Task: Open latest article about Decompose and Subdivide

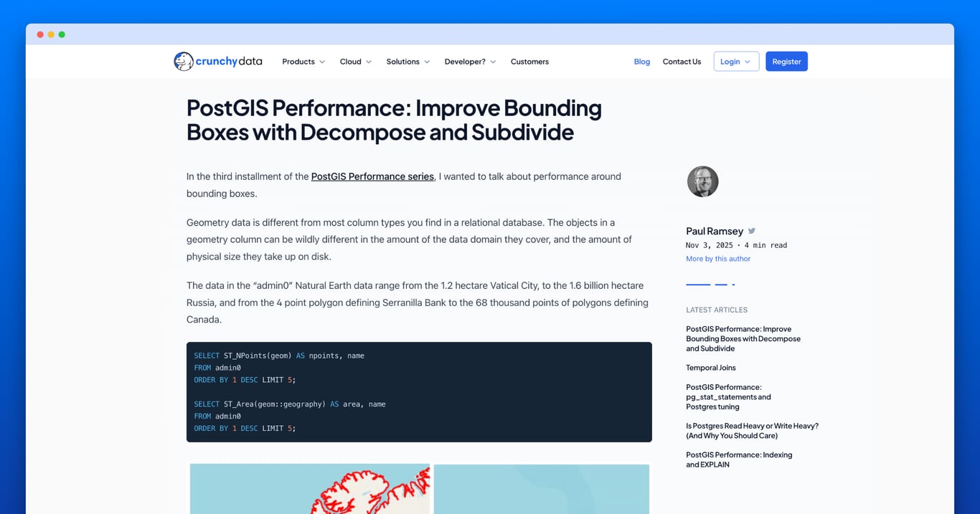Action: (x=743, y=338)
